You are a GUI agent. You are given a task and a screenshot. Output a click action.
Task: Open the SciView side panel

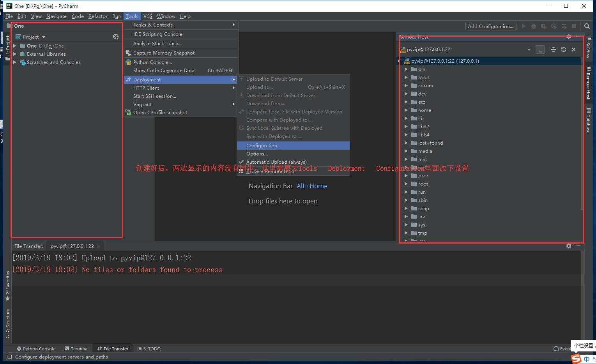pos(588,48)
